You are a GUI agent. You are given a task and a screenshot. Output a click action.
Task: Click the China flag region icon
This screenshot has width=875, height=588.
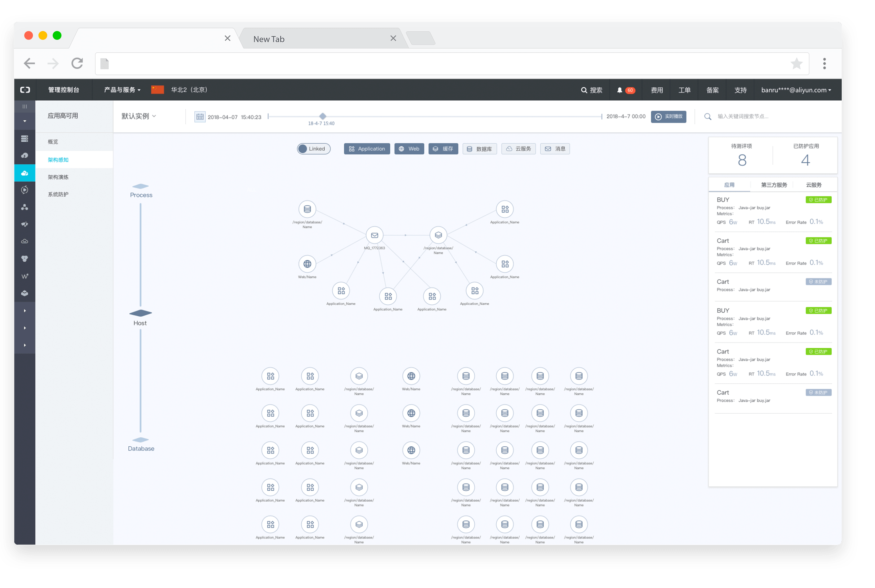coord(157,90)
